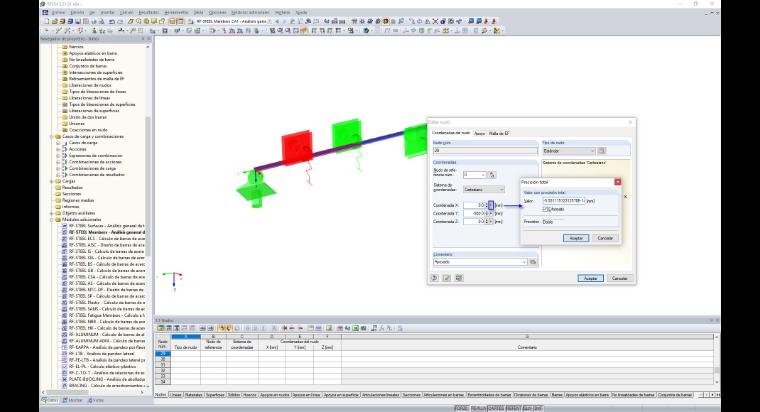
Task: Click the navigator vertical scrollbar
Action: 148,184
